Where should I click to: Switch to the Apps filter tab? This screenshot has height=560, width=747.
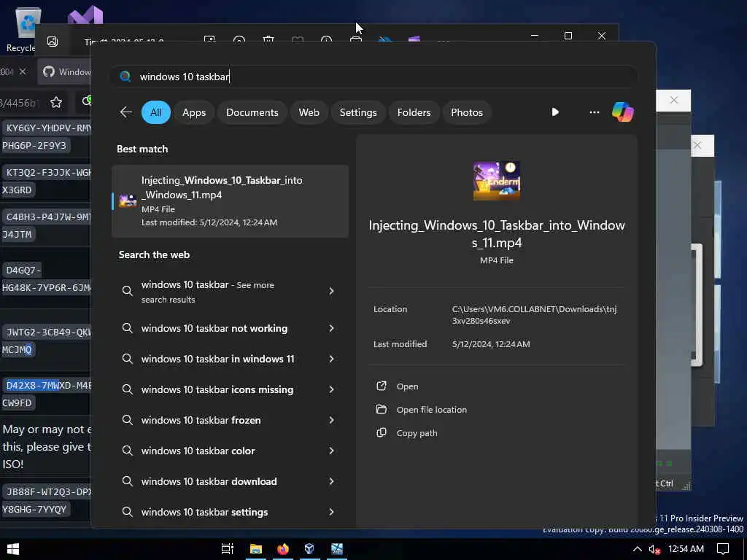(194, 112)
